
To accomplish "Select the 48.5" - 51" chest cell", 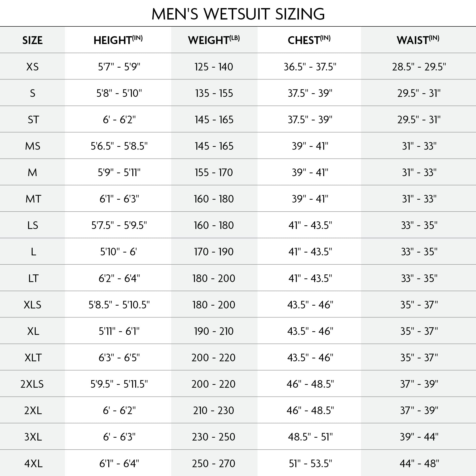I will (x=310, y=437).
